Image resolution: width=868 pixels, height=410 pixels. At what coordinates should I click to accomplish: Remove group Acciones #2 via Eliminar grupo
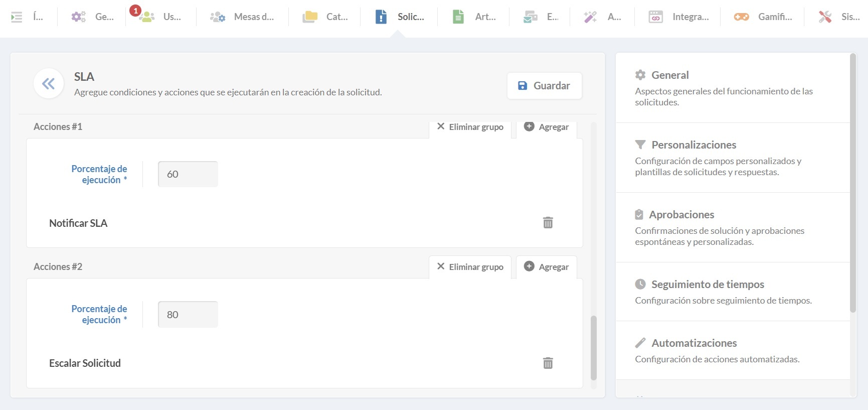point(470,267)
